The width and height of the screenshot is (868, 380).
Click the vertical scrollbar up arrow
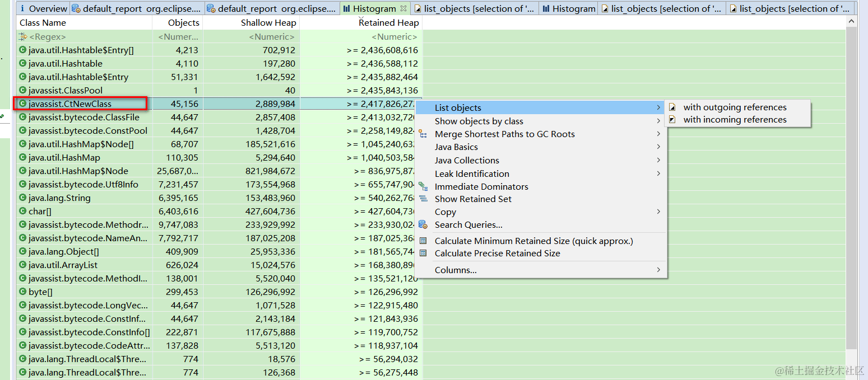851,21
